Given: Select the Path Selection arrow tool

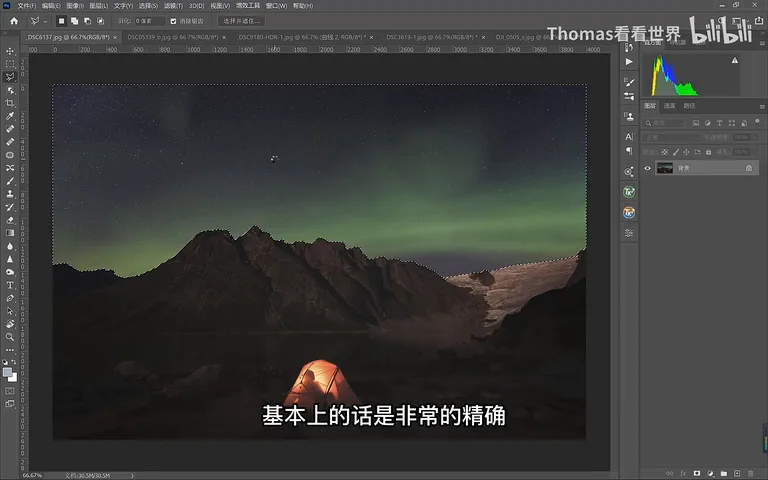Looking at the screenshot, I should tap(10, 311).
